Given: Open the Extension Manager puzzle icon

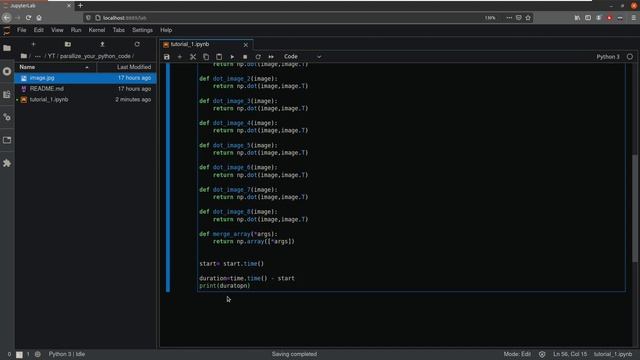Looking at the screenshot, I should coord(7,163).
